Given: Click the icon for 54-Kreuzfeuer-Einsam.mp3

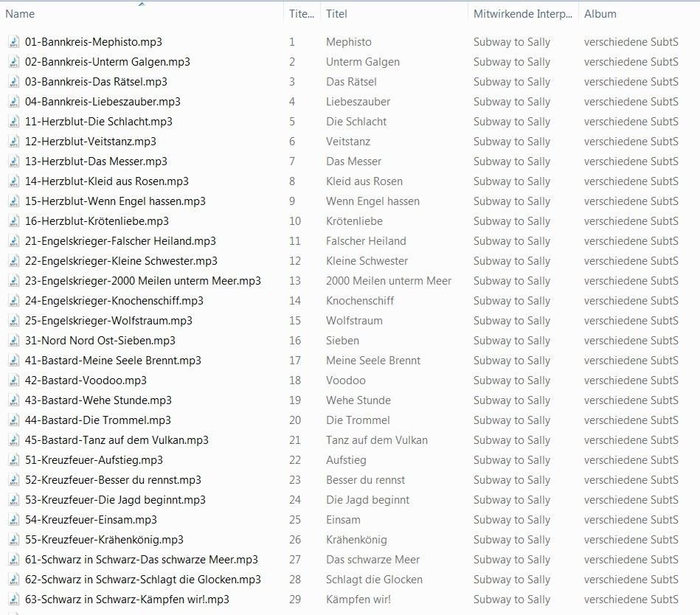Looking at the screenshot, I should pyautogui.click(x=14, y=520).
